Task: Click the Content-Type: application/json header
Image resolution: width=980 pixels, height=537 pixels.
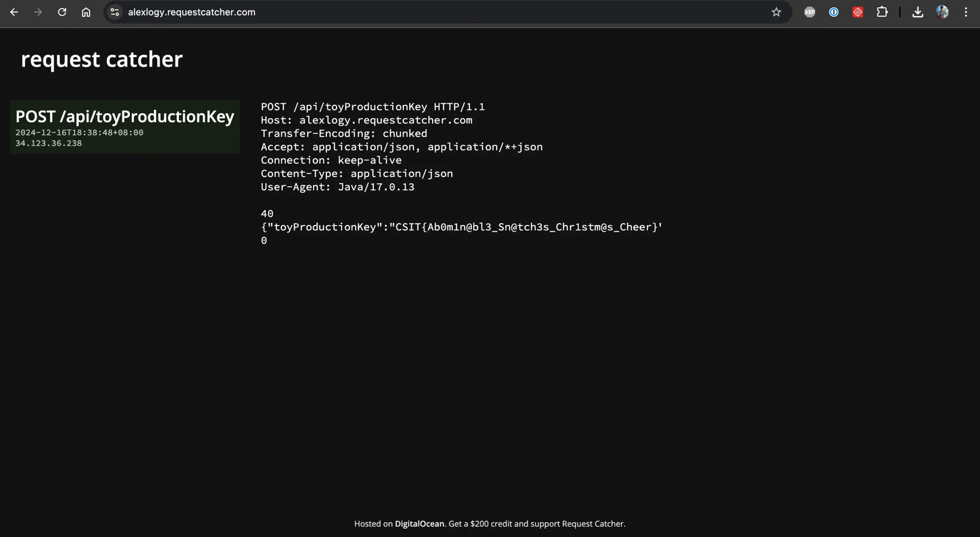Action: 357,174
